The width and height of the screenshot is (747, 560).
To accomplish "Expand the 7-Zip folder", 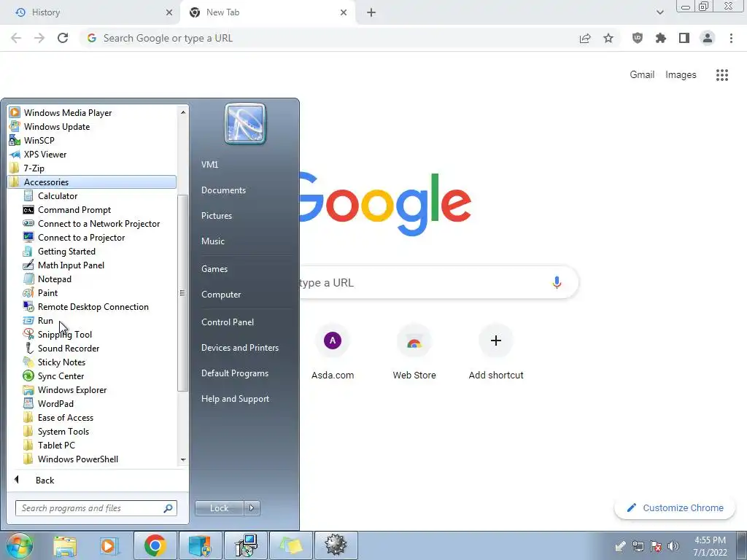I will (34, 168).
